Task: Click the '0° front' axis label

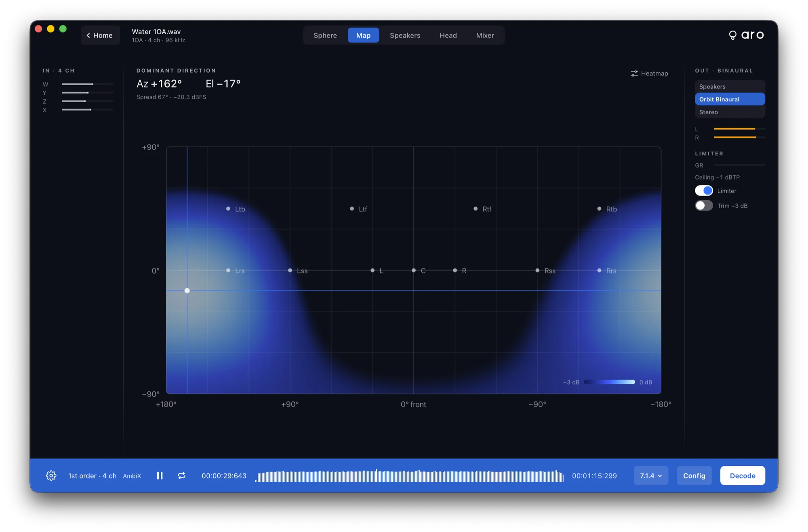Action: coord(413,404)
